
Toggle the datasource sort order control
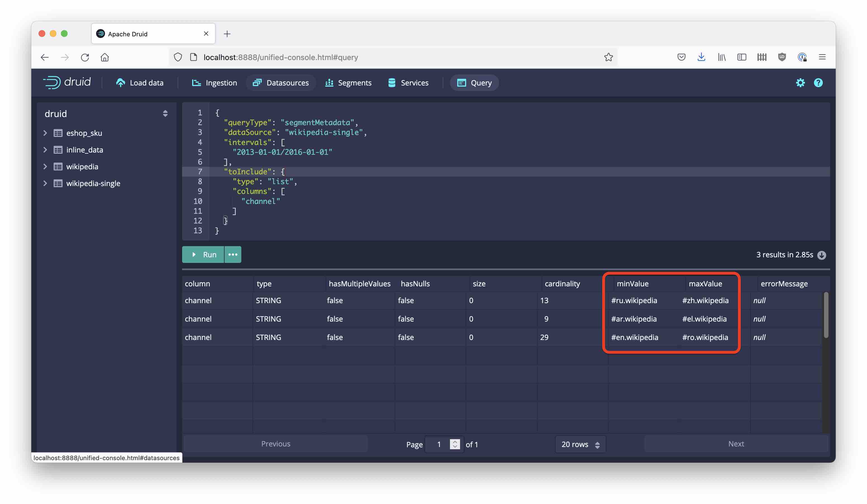[x=165, y=113]
